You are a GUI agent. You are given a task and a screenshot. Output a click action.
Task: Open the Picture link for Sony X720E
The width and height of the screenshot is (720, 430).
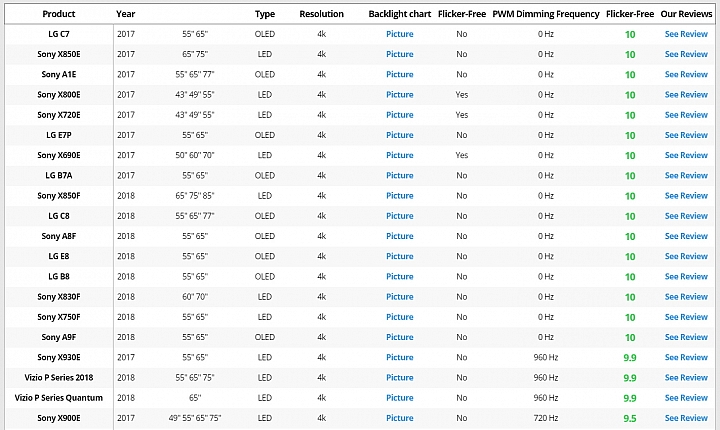399,115
